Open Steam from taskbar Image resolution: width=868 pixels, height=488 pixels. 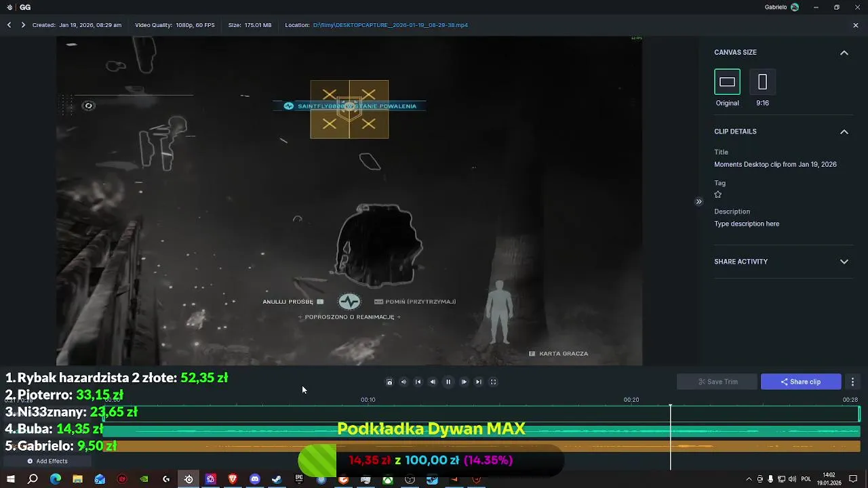point(277,479)
